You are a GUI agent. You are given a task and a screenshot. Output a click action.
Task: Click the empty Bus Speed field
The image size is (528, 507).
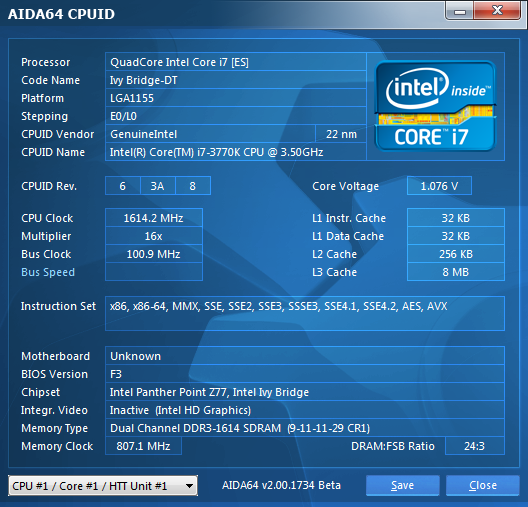[x=154, y=272]
